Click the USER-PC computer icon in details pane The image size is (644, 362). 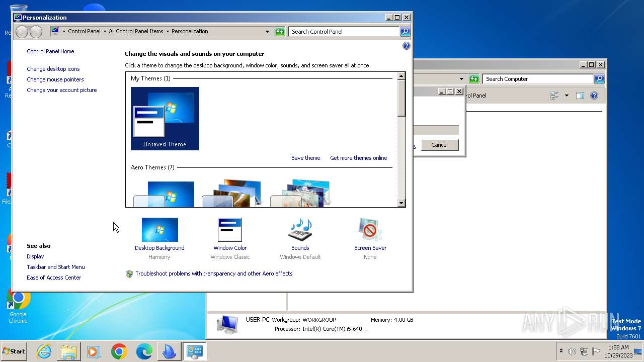[x=227, y=324]
